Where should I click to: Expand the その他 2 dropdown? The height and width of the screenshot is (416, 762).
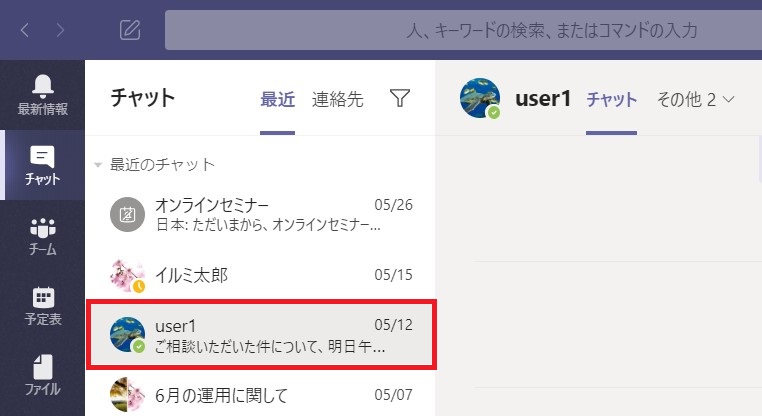pyautogui.click(x=695, y=100)
